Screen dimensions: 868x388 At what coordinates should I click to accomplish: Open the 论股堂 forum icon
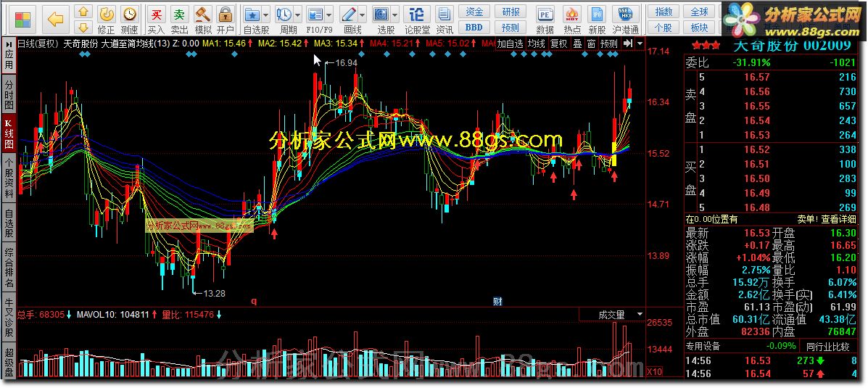point(417,14)
